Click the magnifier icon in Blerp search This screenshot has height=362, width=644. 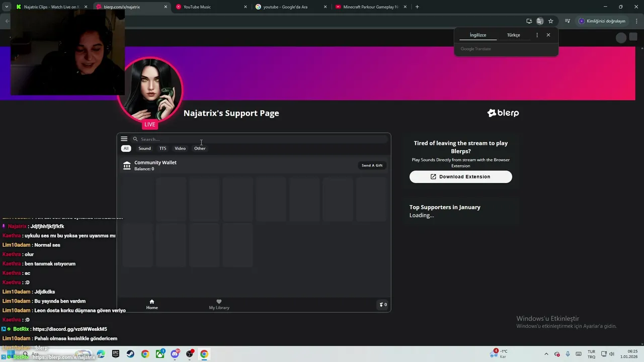pyautogui.click(x=135, y=139)
